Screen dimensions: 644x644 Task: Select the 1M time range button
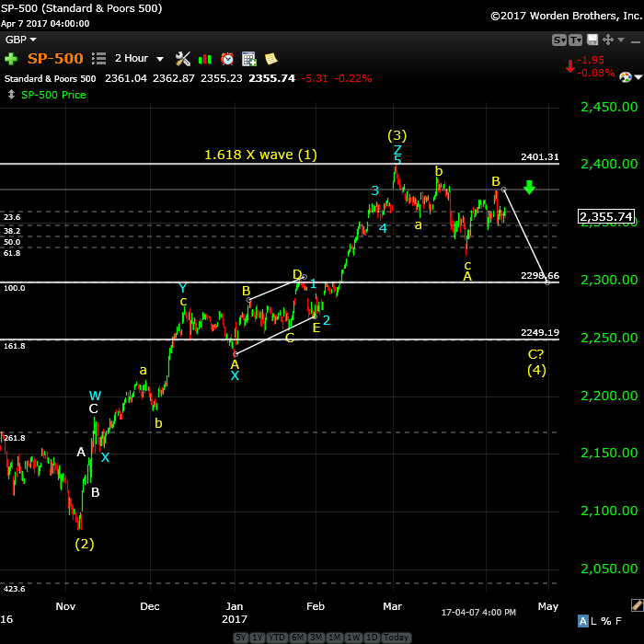click(335, 638)
